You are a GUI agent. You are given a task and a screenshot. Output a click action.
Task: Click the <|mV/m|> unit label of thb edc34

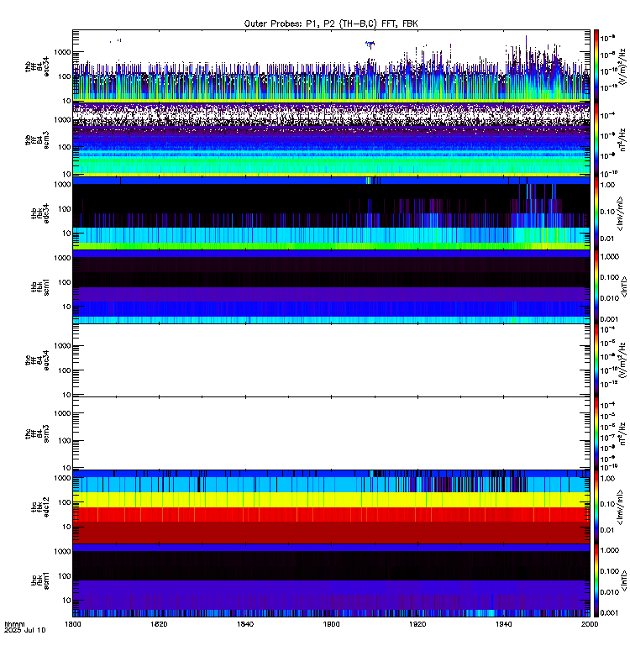click(x=620, y=213)
